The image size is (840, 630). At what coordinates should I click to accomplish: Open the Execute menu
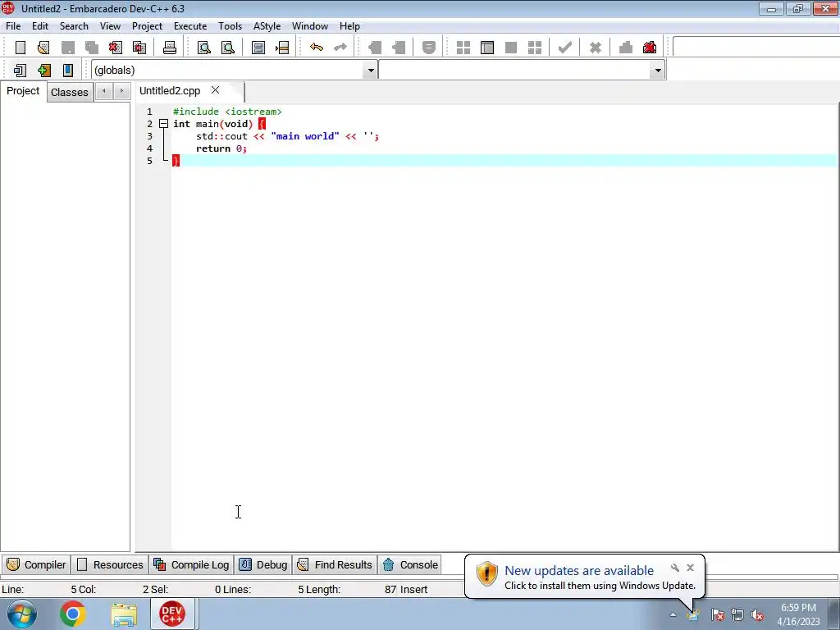[x=190, y=26]
